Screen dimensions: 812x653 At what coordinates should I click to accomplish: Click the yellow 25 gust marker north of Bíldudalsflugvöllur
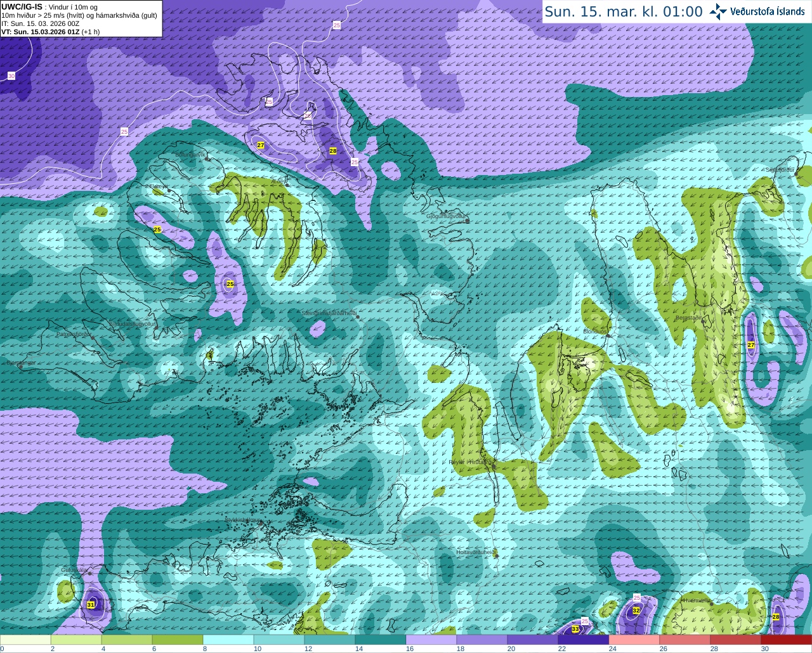tap(230, 284)
